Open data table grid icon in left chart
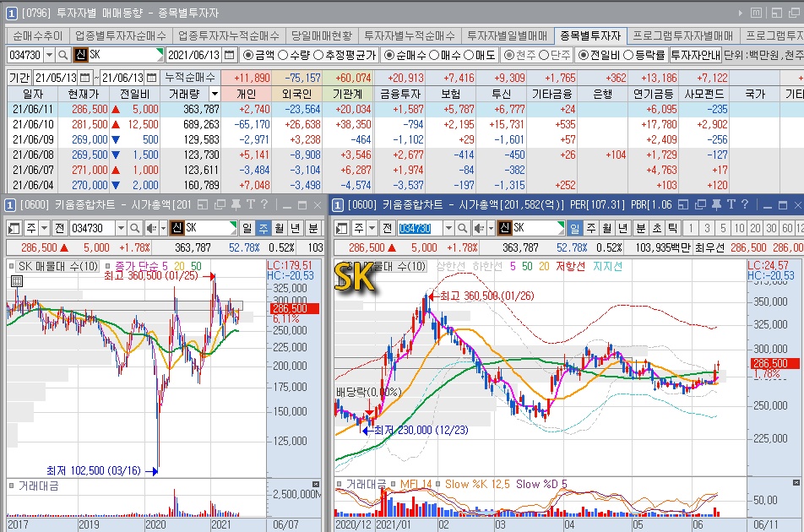 coord(16,281)
